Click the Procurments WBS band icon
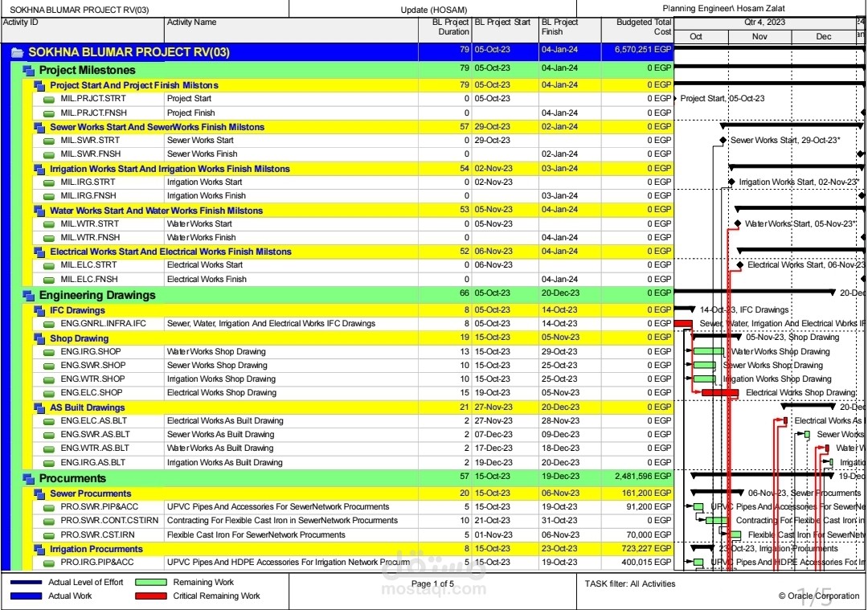The height and width of the screenshot is (610, 868). click(x=28, y=478)
